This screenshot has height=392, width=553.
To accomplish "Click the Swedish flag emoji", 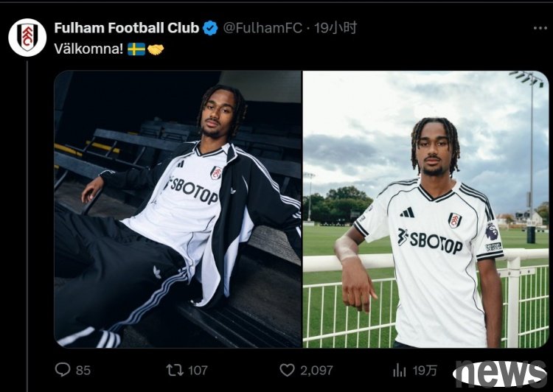I will [x=136, y=49].
